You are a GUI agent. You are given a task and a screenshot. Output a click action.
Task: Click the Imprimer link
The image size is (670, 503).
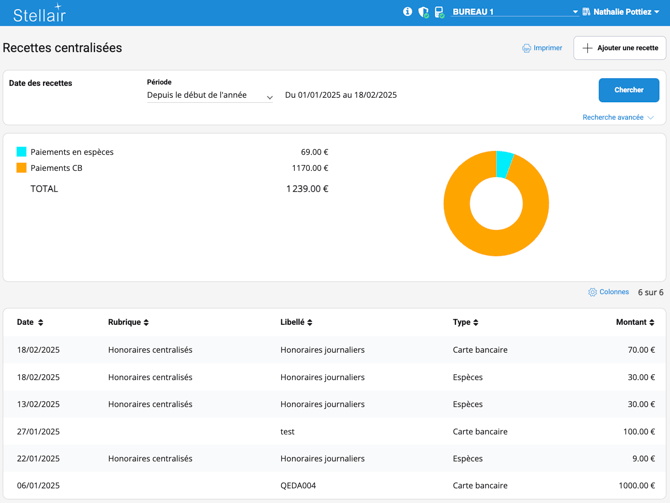click(x=547, y=48)
